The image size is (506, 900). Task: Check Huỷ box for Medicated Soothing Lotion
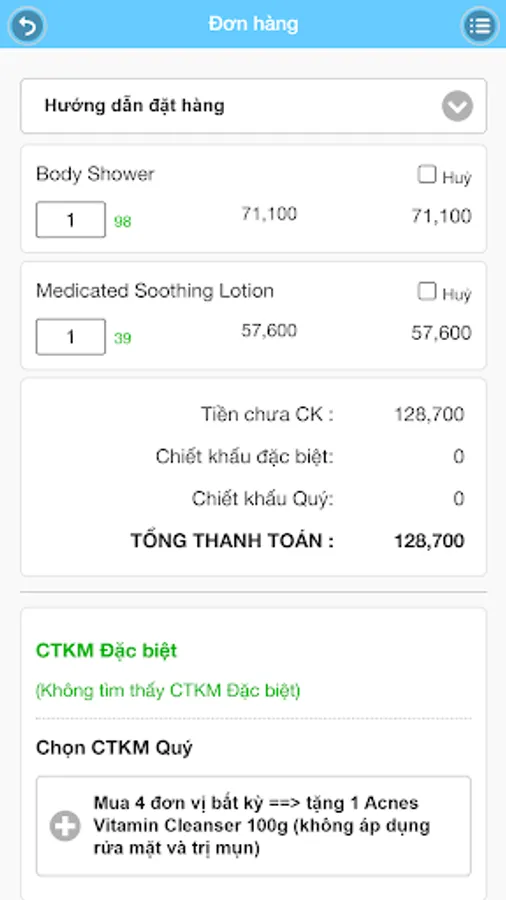(x=427, y=292)
